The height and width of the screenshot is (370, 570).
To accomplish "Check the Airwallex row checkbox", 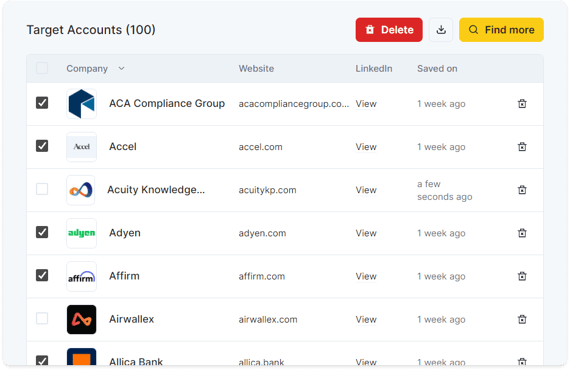I will 42,318.
